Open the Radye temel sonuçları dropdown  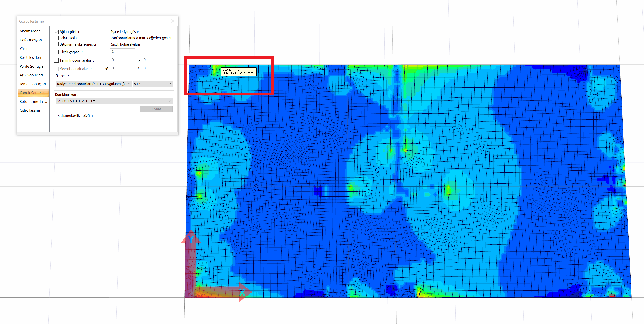click(94, 84)
